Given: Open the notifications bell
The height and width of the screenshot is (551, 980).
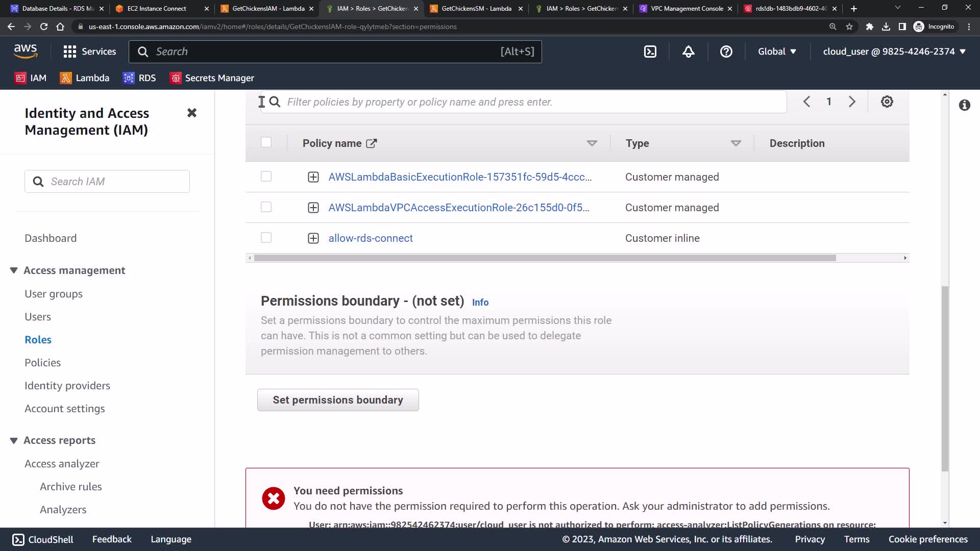Looking at the screenshot, I should tap(689, 52).
